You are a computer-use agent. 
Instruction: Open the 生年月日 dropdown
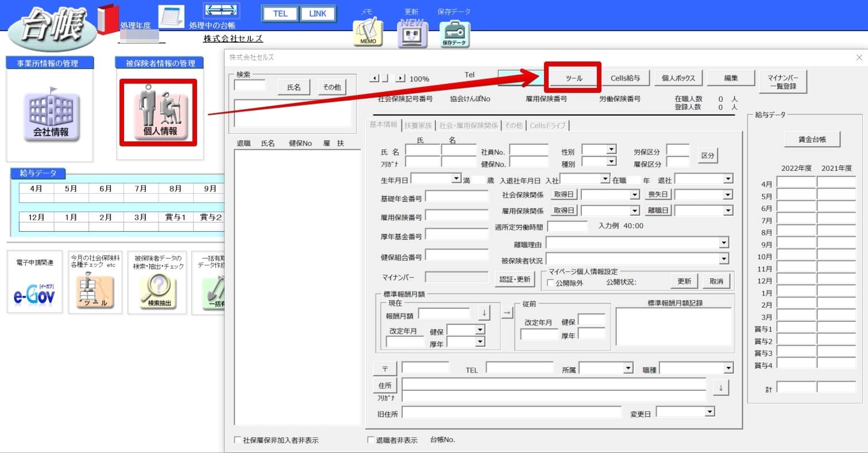pos(457,179)
